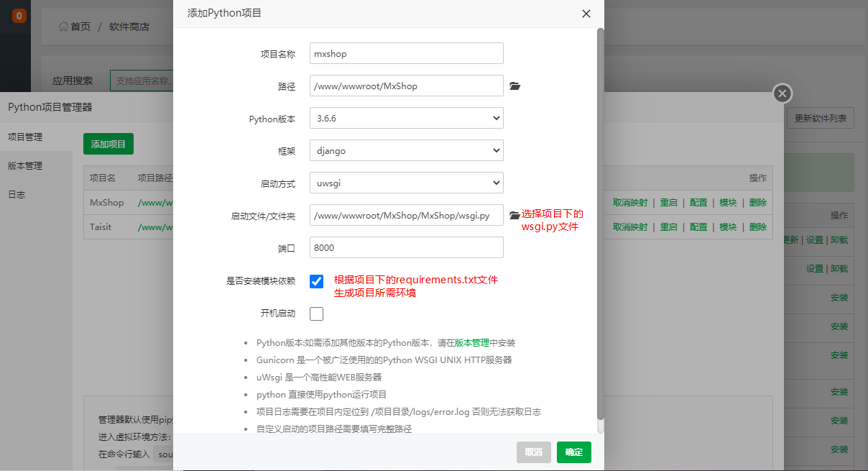Open 配置 for the MxShop project
This screenshot has width=868, height=471.
point(698,202)
